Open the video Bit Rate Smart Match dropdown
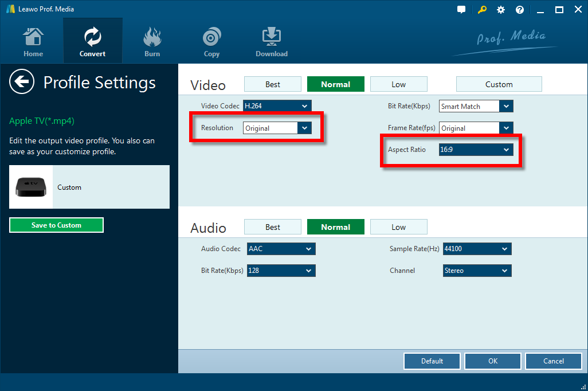The height and width of the screenshot is (391, 588). tap(476, 106)
